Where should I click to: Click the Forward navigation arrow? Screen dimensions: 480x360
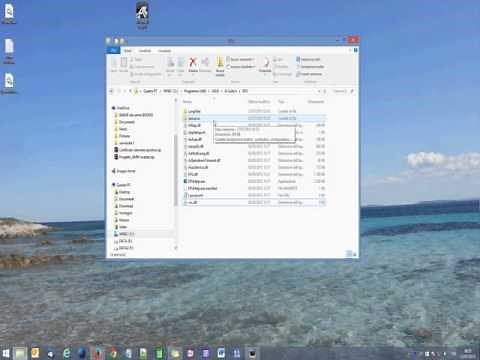tap(119, 91)
